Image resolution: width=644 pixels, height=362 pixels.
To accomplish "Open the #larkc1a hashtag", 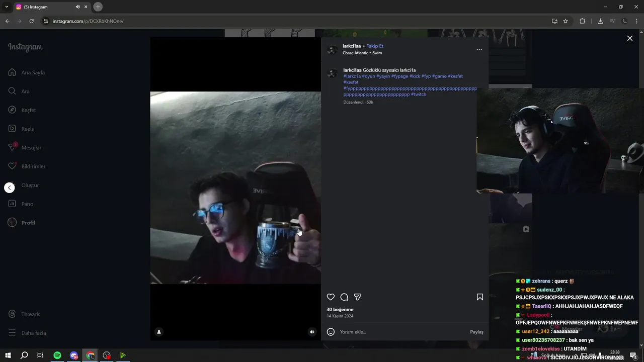I will click(352, 76).
